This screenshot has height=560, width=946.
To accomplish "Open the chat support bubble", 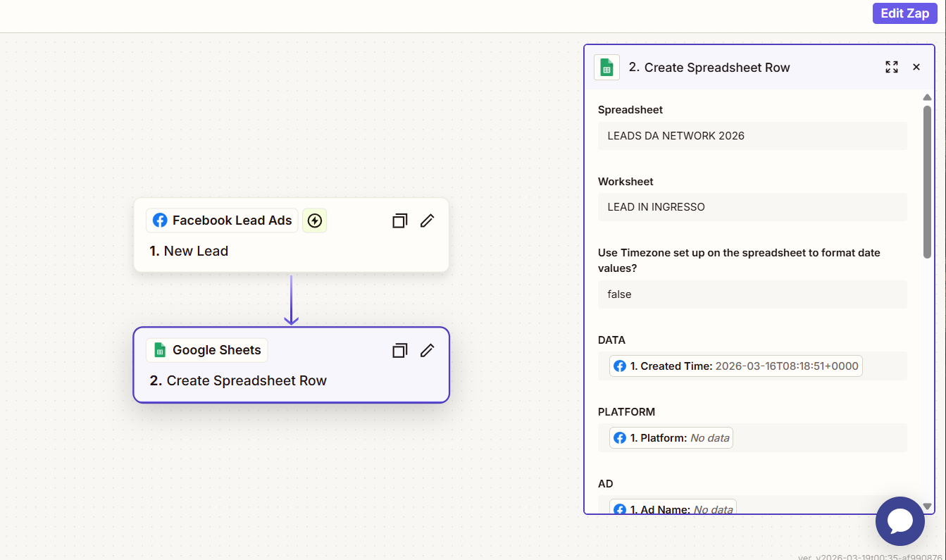I will click(x=900, y=521).
